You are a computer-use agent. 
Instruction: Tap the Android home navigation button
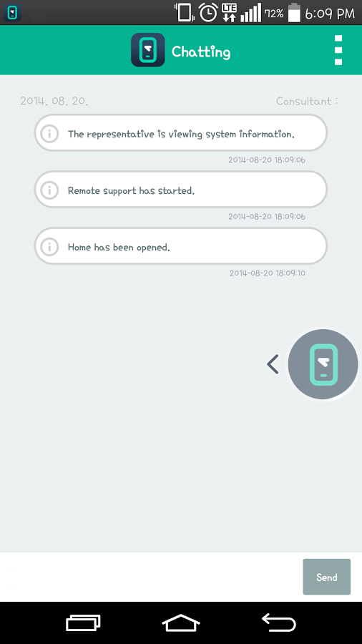[x=181, y=623]
